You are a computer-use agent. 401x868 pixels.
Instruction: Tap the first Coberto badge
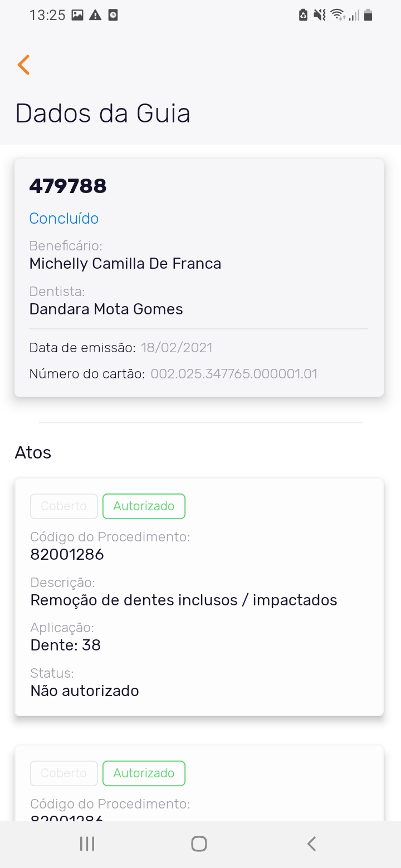coord(64,506)
